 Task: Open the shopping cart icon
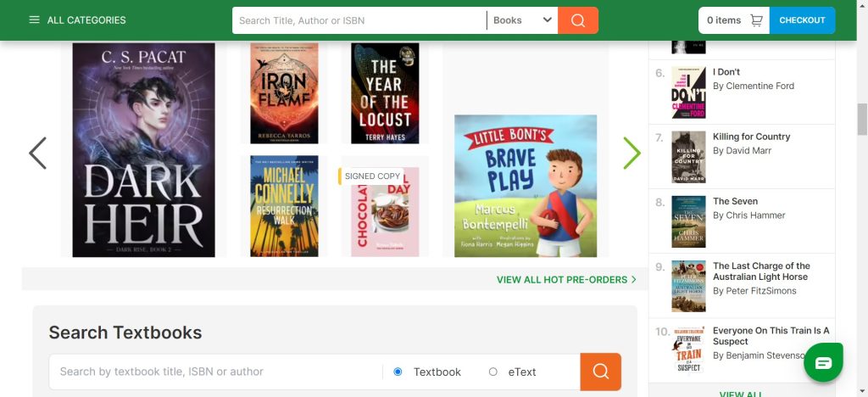tap(756, 20)
